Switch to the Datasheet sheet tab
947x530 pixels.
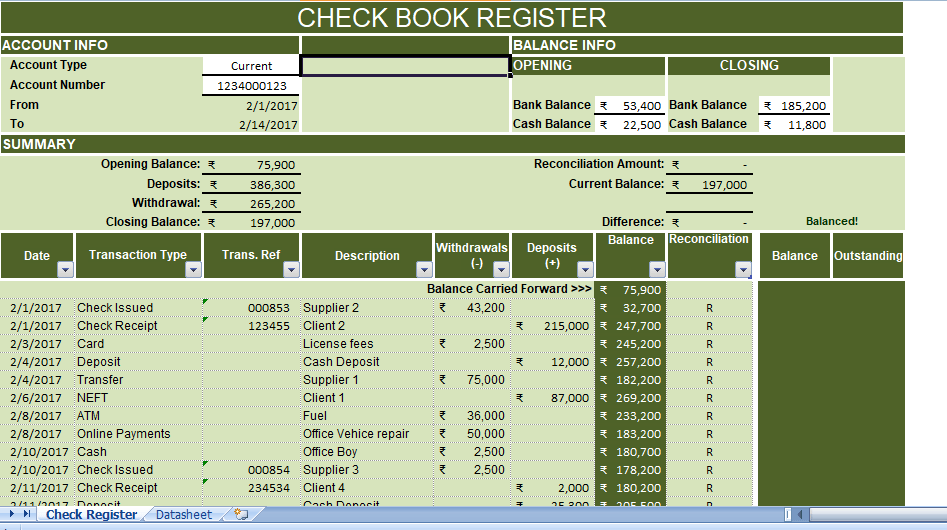click(184, 514)
